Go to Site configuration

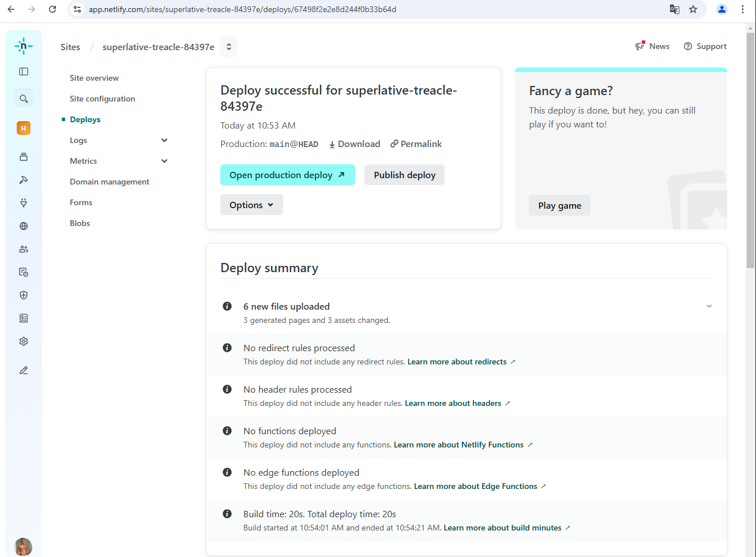coord(103,99)
